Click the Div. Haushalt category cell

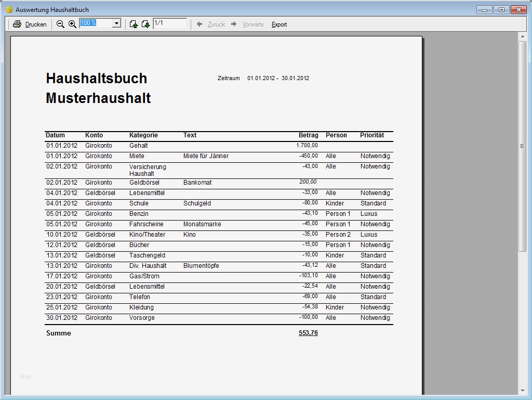pos(148,266)
